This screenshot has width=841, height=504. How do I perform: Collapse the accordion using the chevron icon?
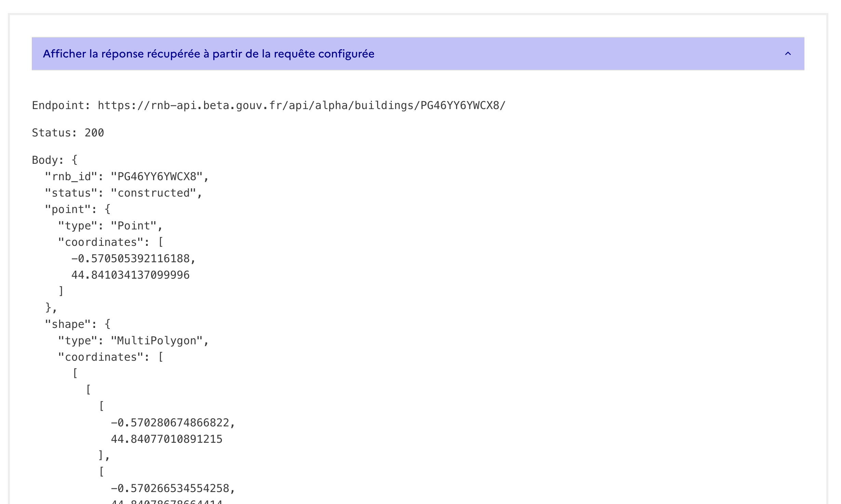(x=788, y=54)
